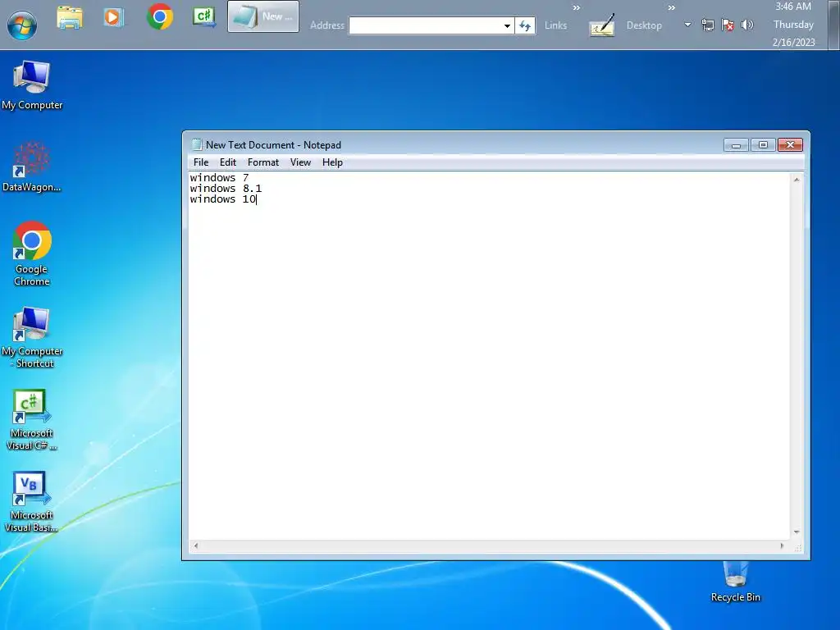Screen dimensions: 840x630
Task: Open the Help menu in Notepad
Action: coord(332,162)
